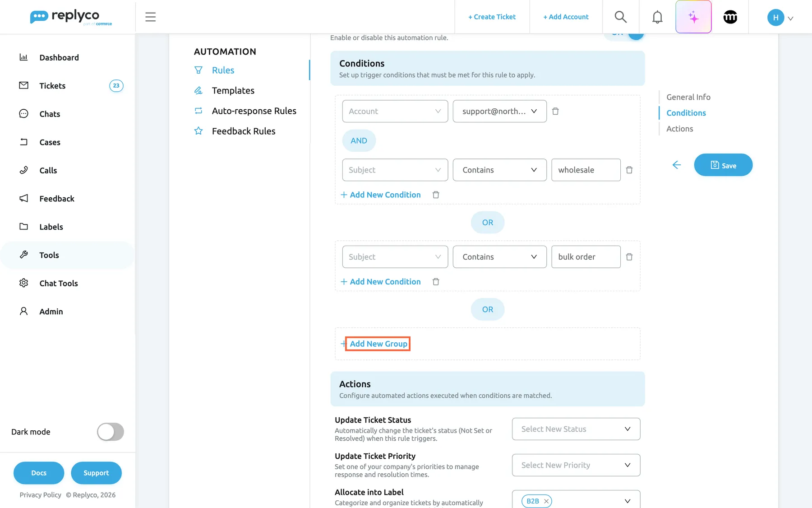Open Auto-response Rules

(x=254, y=111)
